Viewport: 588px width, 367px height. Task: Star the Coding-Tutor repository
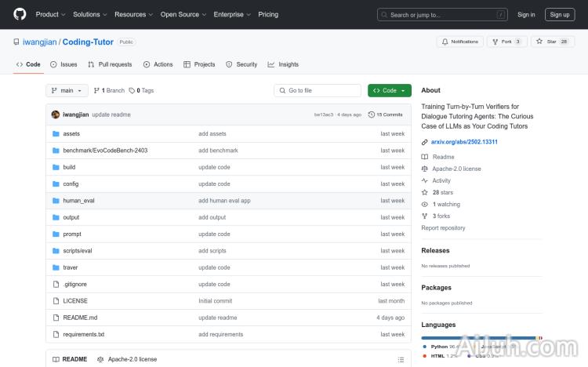[x=553, y=42]
